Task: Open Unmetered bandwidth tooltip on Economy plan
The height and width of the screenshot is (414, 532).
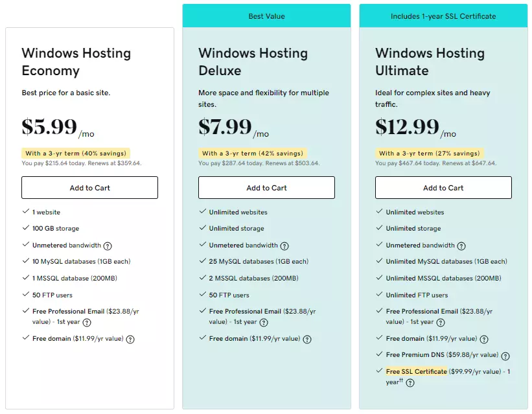Action: click(x=108, y=246)
